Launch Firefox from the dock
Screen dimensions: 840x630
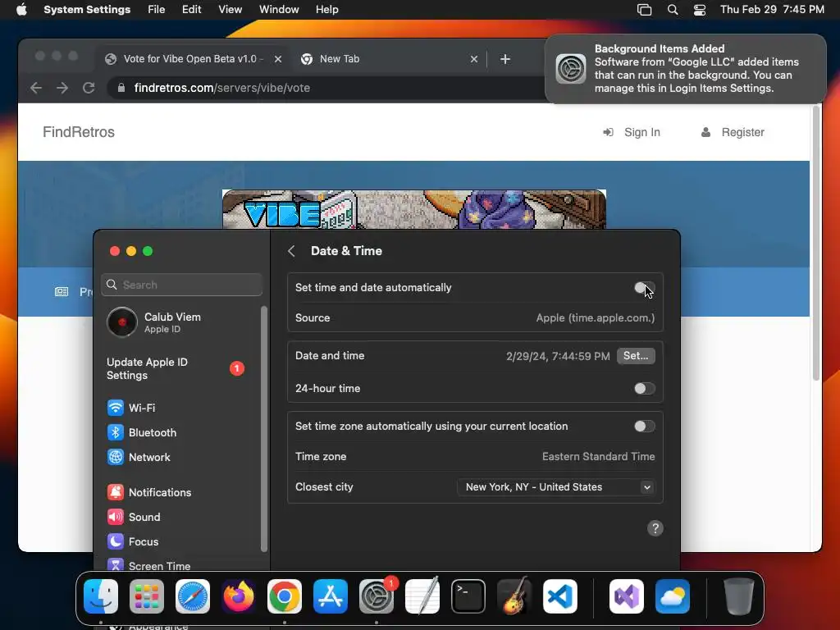239,596
